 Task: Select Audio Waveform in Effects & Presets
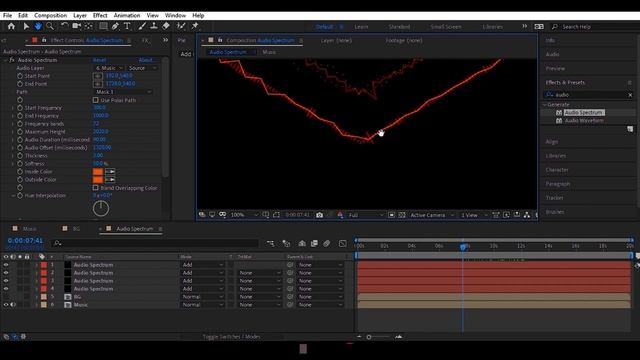584,120
